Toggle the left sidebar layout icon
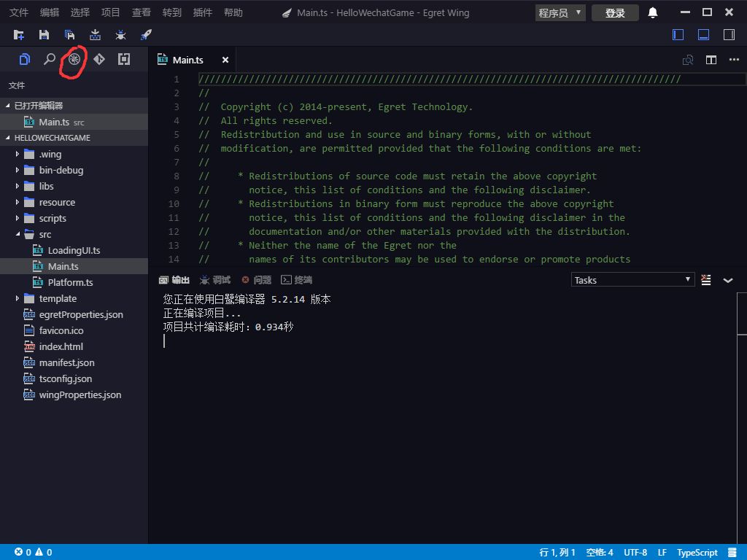747x560 pixels. pyautogui.click(x=678, y=34)
